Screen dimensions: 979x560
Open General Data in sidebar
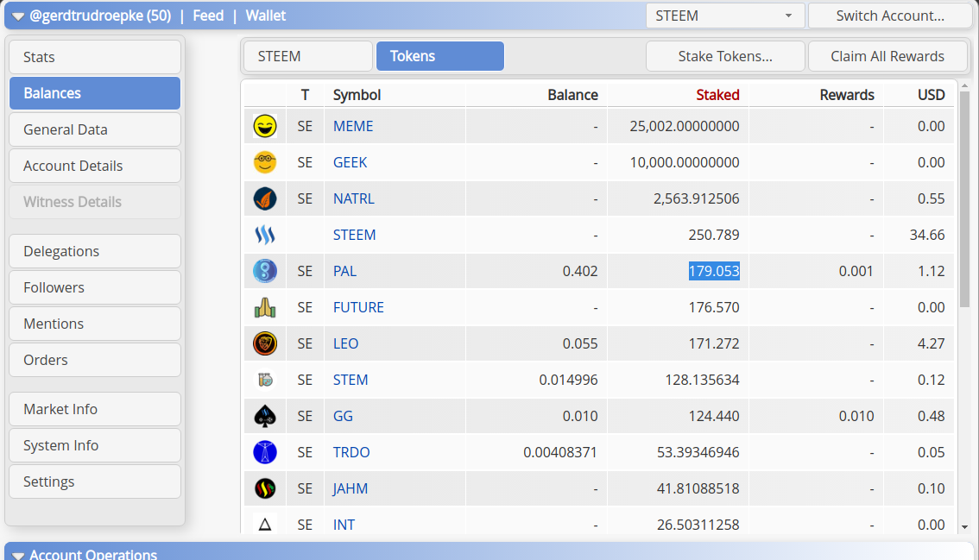[x=95, y=129]
